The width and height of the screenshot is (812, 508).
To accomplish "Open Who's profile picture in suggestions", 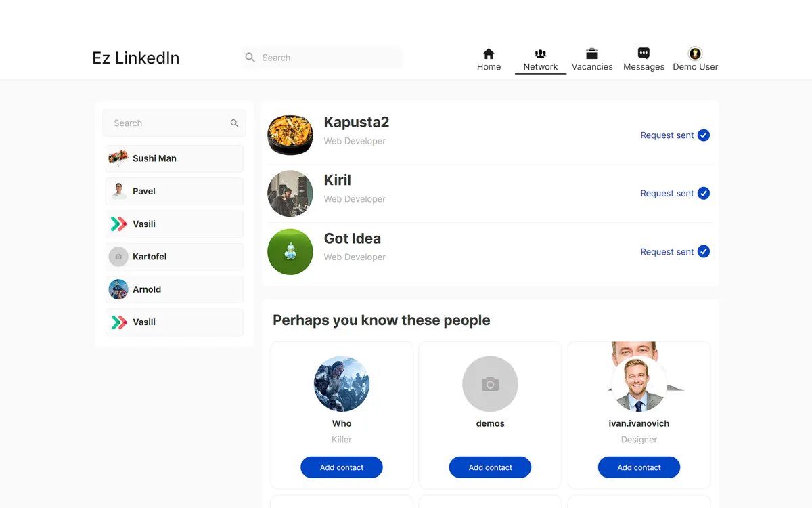I will point(342,384).
